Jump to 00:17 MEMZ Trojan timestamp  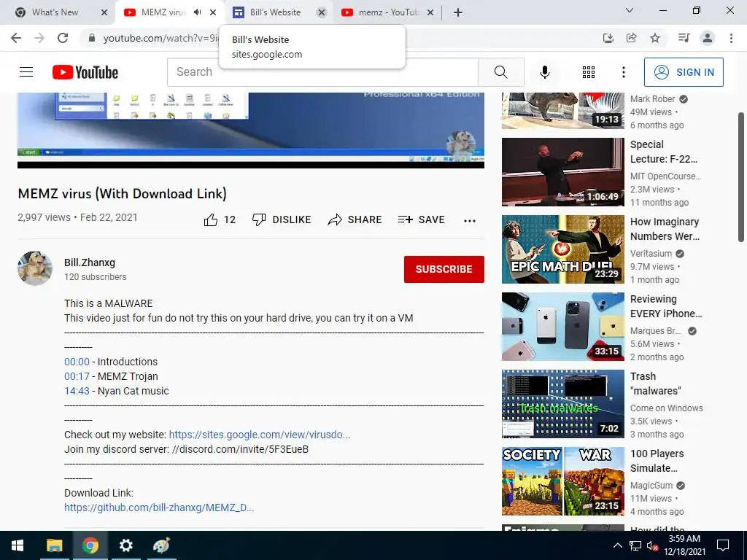(x=77, y=376)
